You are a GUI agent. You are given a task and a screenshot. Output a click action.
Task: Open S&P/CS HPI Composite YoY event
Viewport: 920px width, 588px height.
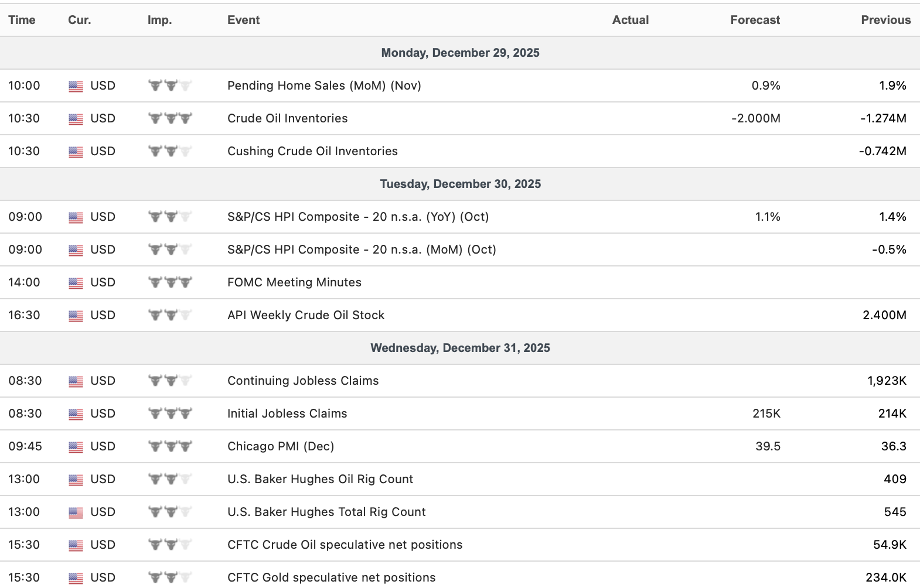click(x=357, y=217)
